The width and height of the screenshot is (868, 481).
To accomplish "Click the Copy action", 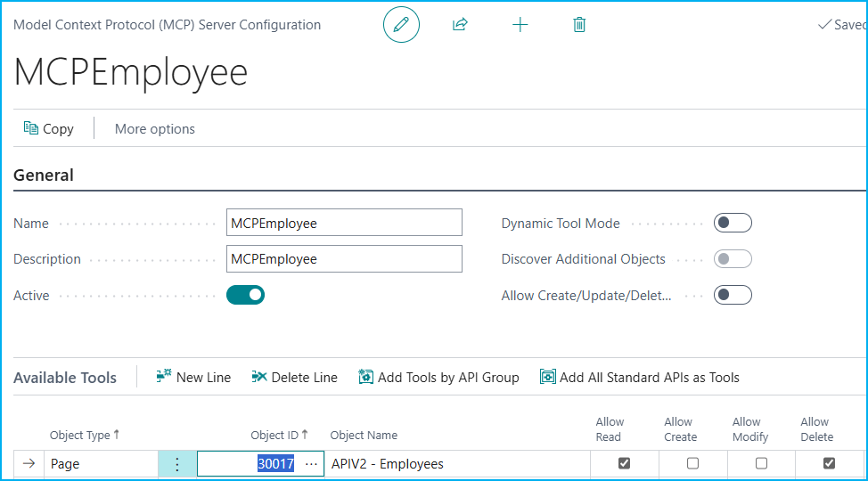I will (x=49, y=129).
